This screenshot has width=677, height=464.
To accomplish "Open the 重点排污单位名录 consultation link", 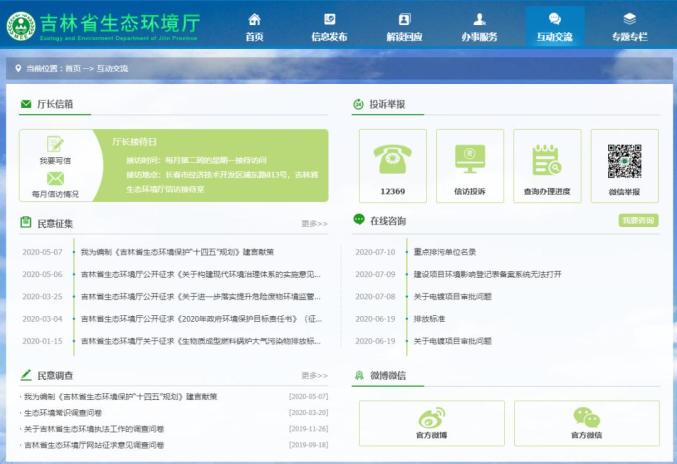I will tap(445, 252).
